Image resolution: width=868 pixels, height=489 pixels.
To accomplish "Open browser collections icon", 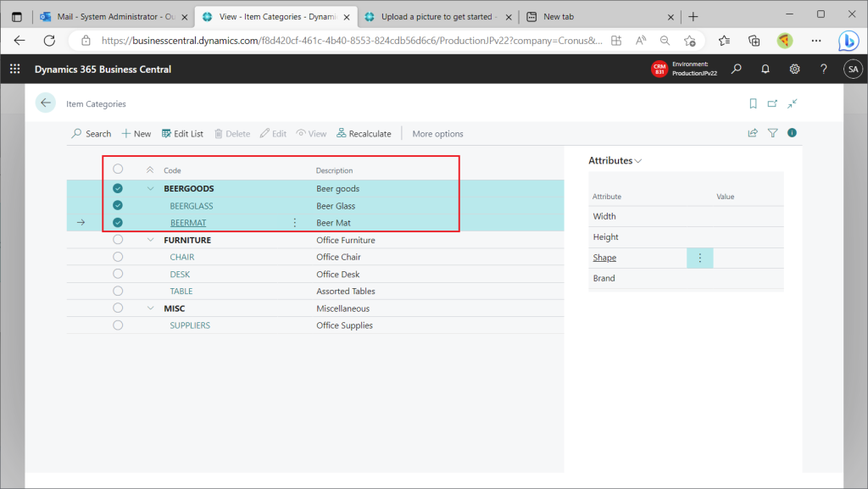I will tap(754, 41).
